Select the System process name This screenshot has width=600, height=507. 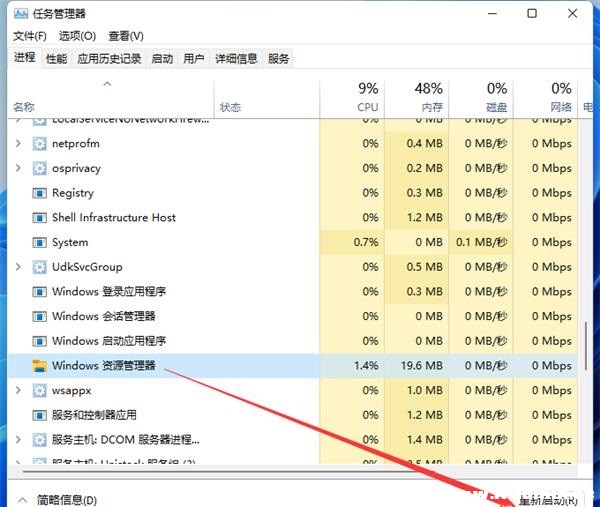70,243
